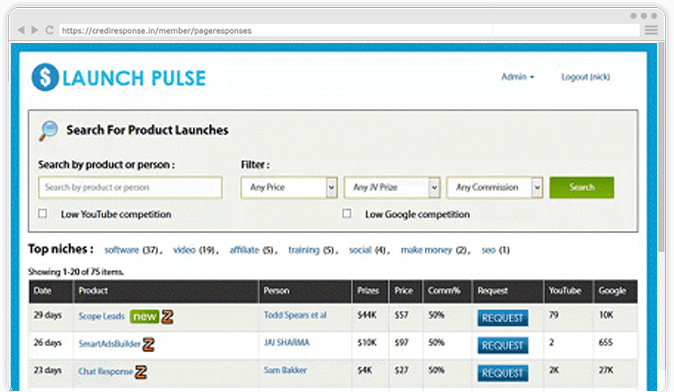Screen dimensions: 674x392
Task: Go back with the browser back arrow
Action: tap(21, 30)
